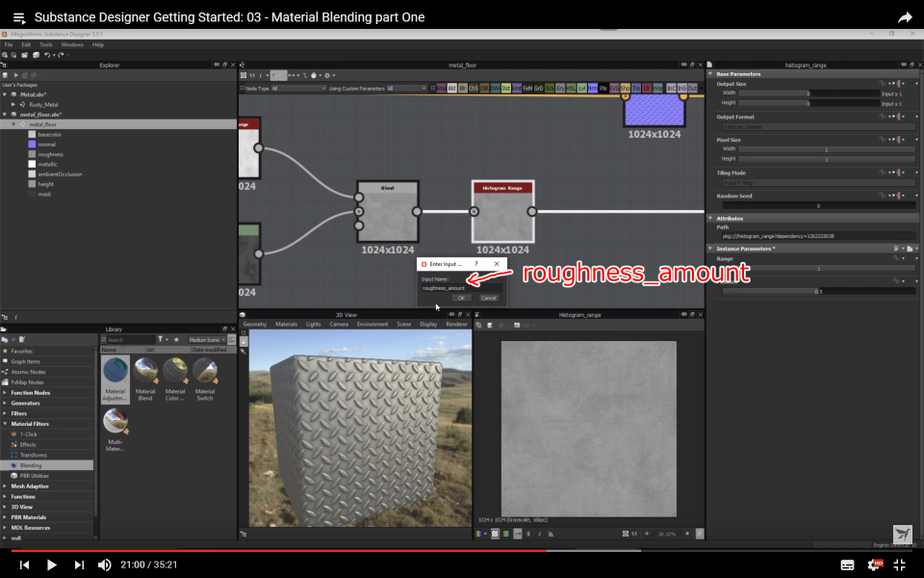The image size is (924, 578).
Task: Expand the PBR Materials category
Action: click(5, 517)
